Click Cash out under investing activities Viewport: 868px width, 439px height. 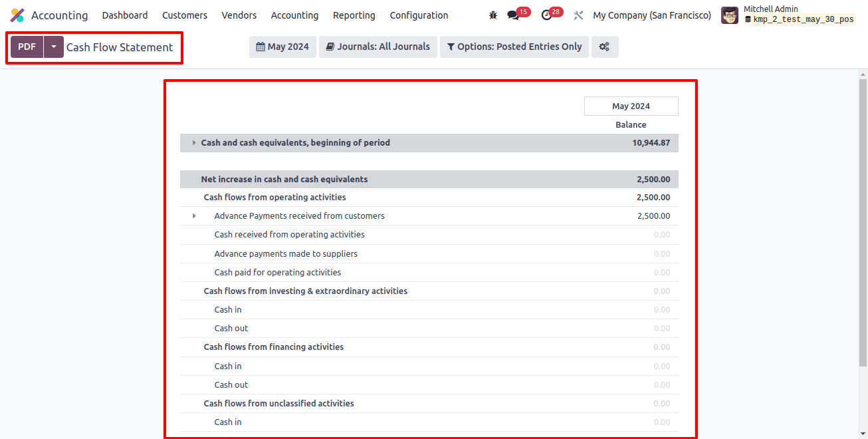pyautogui.click(x=231, y=329)
